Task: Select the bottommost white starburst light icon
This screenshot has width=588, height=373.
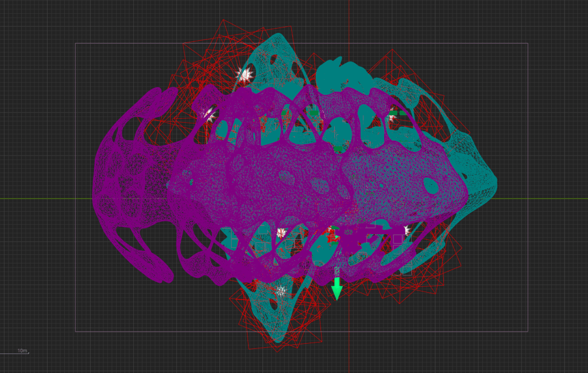Action: [280, 291]
